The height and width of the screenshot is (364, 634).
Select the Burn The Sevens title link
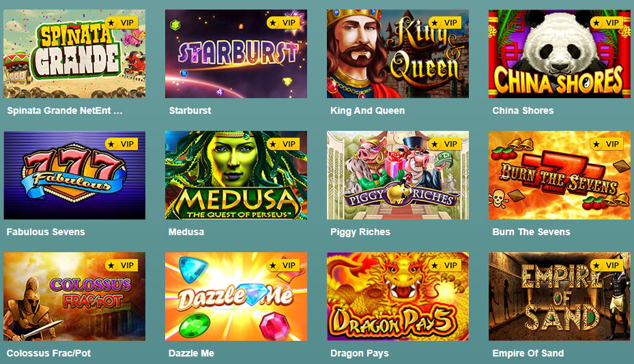pyautogui.click(x=532, y=232)
